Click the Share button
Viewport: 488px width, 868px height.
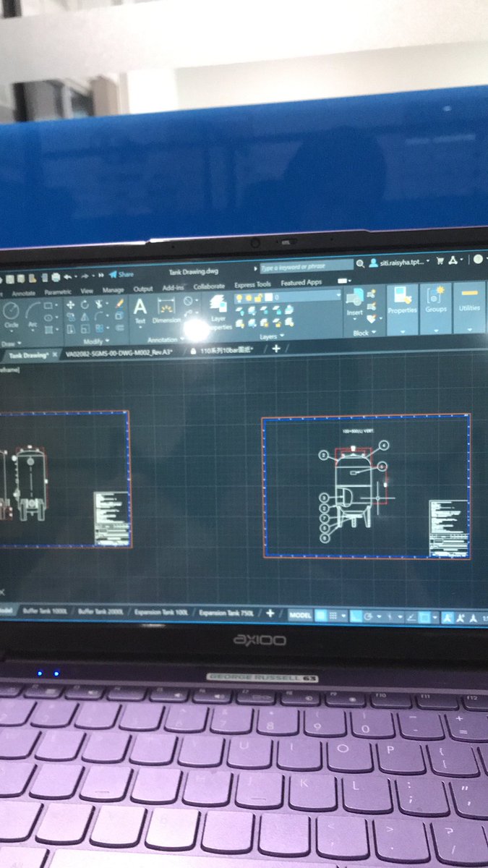click(x=120, y=274)
